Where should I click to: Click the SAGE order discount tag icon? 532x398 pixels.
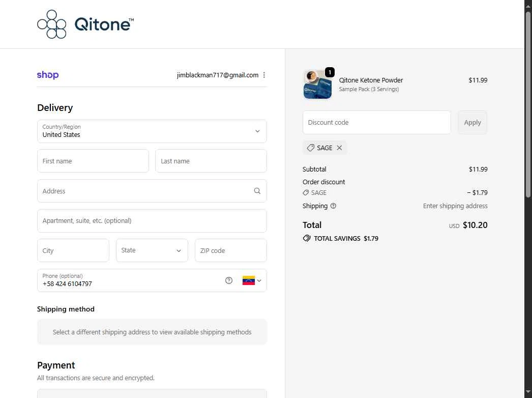click(306, 192)
